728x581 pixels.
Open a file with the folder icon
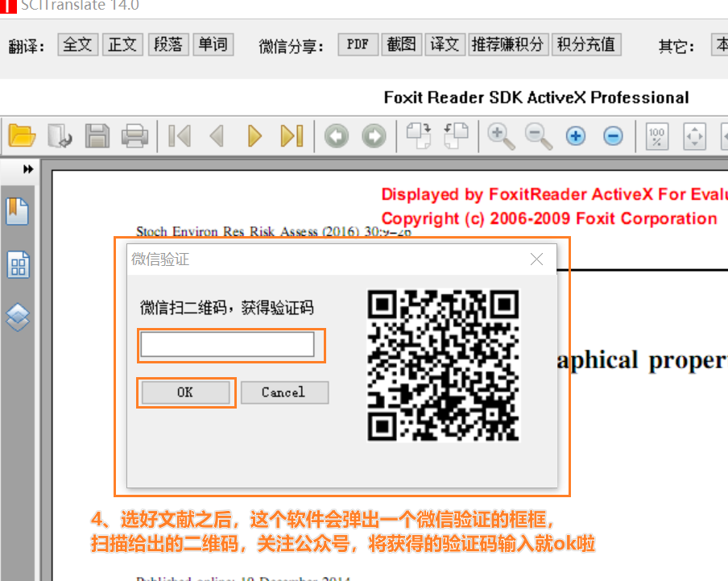(x=22, y=136)
